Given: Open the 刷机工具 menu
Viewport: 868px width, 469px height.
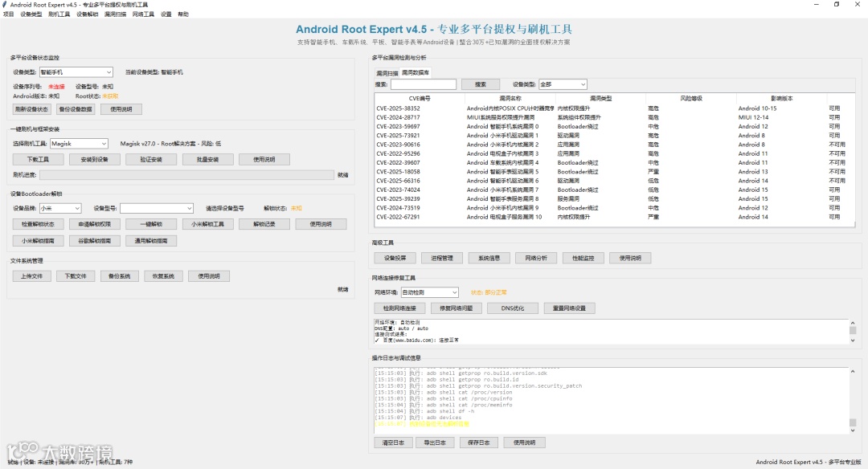Looking at the screenshot, I should point(59,14).
